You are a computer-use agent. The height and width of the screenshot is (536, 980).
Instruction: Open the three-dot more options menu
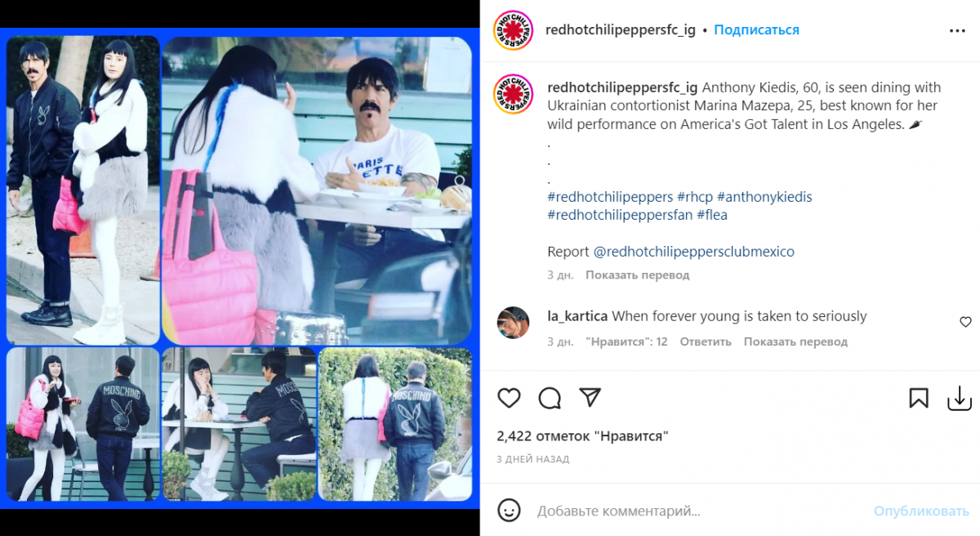957,30
